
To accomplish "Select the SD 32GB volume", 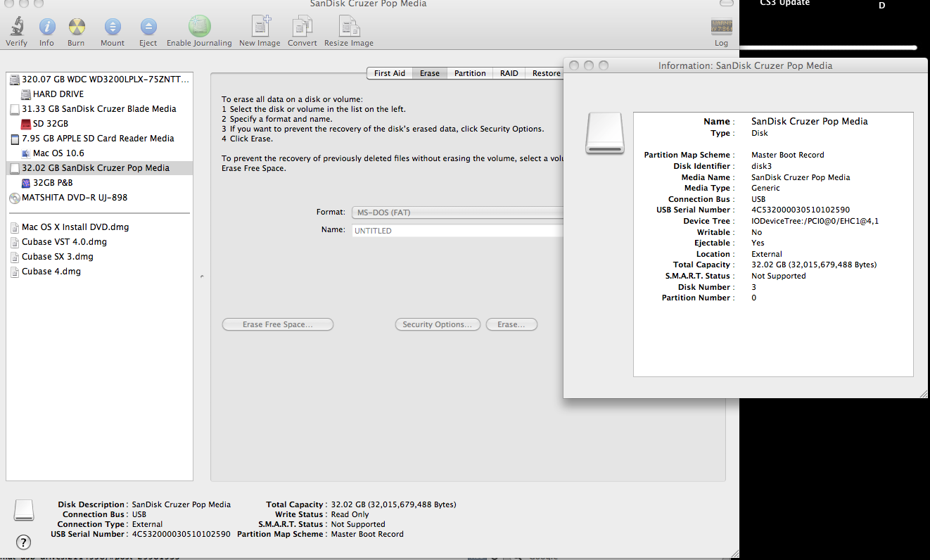I will 99,124.
